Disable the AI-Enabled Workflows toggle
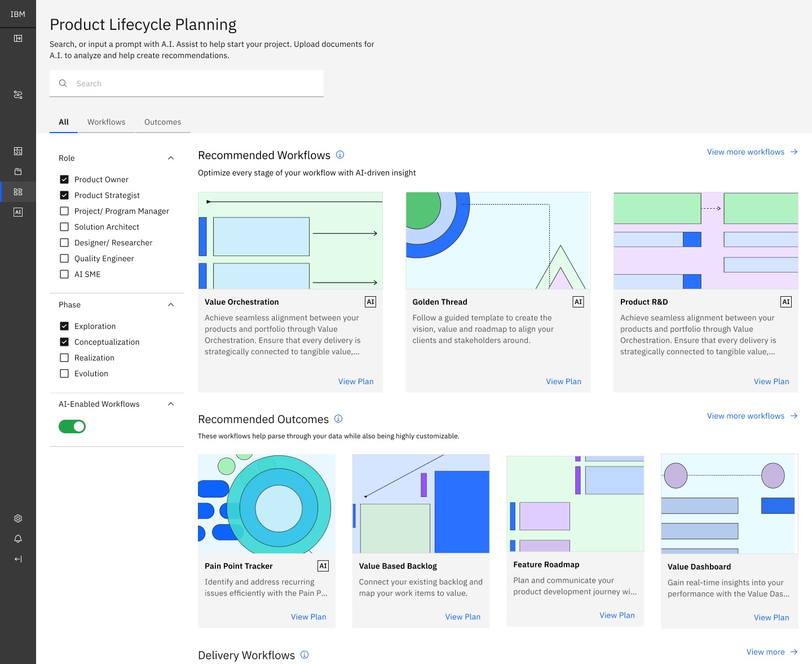This screenshot has height=664, width=812. [x=72, y=426]
